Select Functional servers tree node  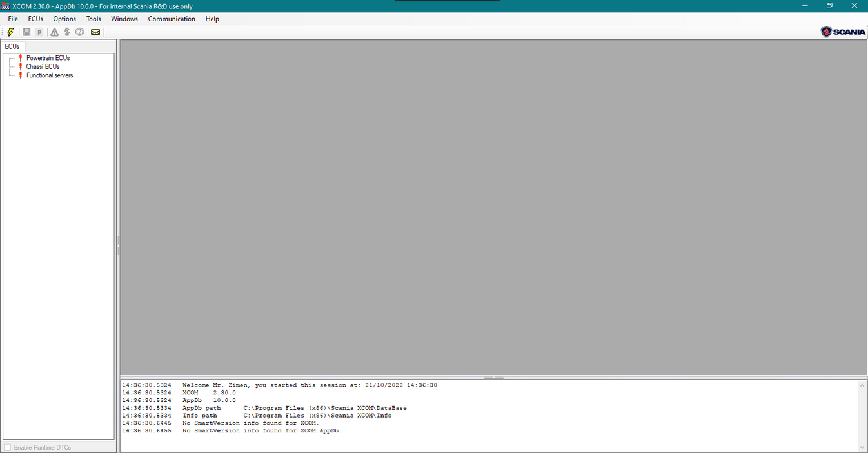pyautogui.click(x=50, y=75)
